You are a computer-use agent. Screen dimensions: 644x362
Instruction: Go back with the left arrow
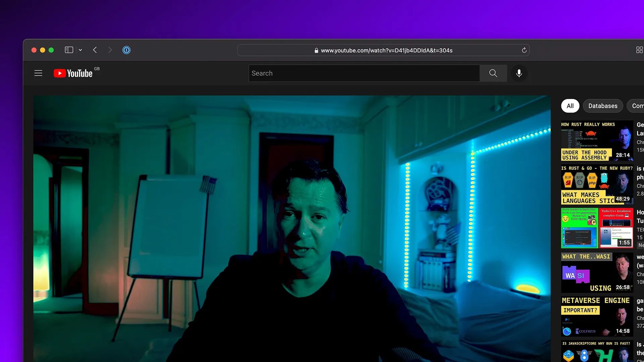coord(95,50)
